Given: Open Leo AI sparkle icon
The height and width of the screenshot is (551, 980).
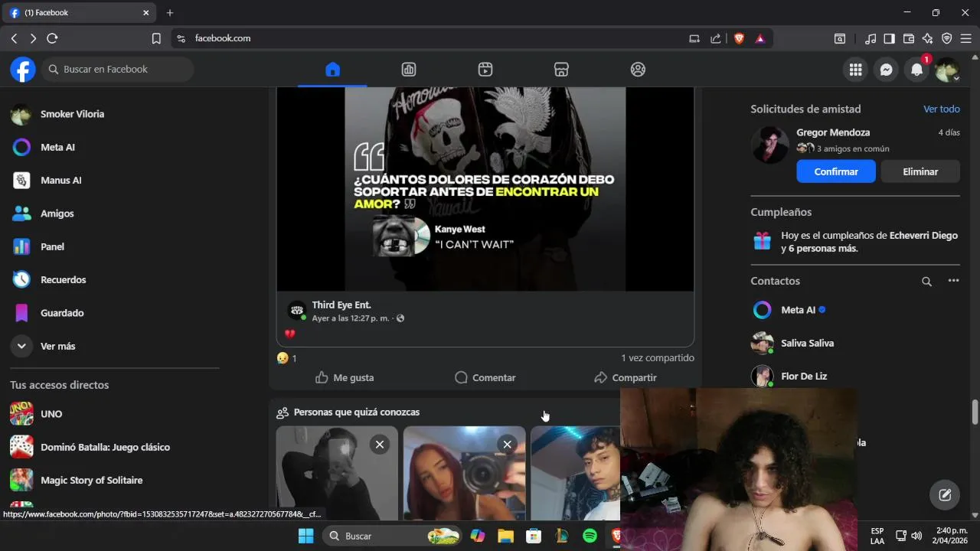Looking at the screenshot, I should (928, 38).
